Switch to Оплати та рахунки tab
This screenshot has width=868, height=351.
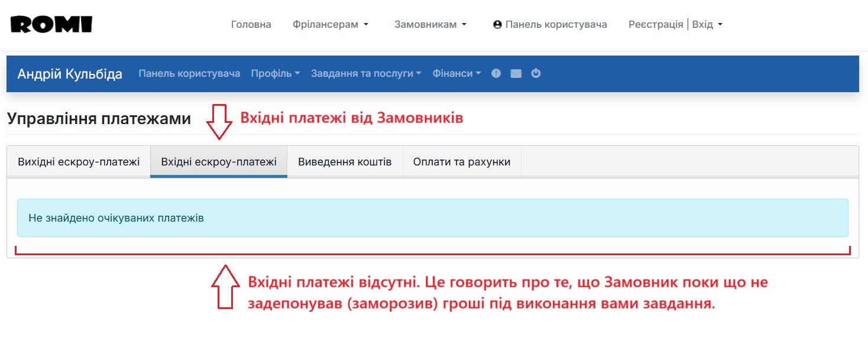pyautogui.click(x=462, y=162)
